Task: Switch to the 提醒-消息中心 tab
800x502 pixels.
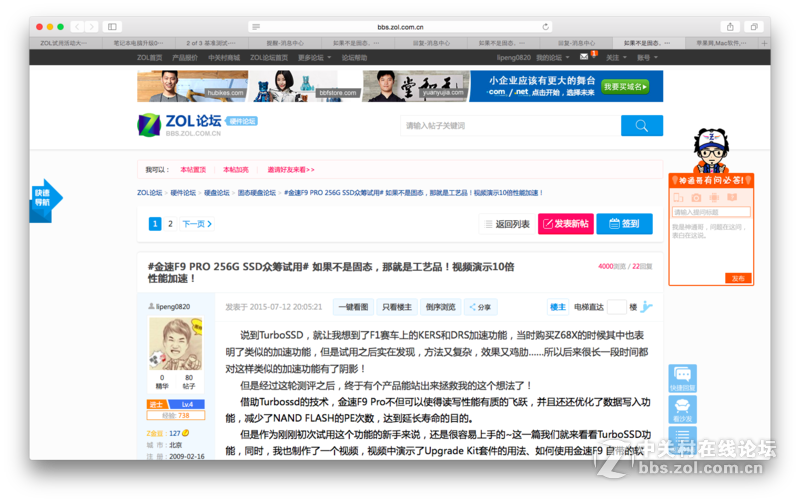Action: click(285, 43)
